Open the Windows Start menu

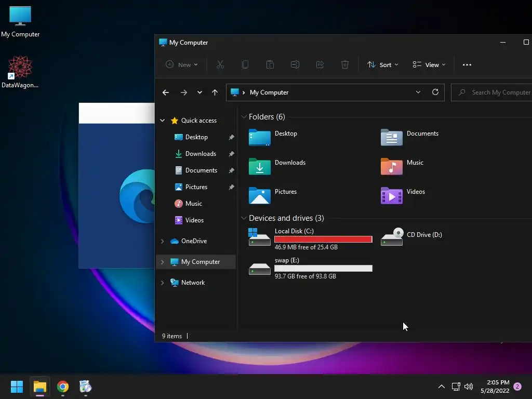pos(17,387)
